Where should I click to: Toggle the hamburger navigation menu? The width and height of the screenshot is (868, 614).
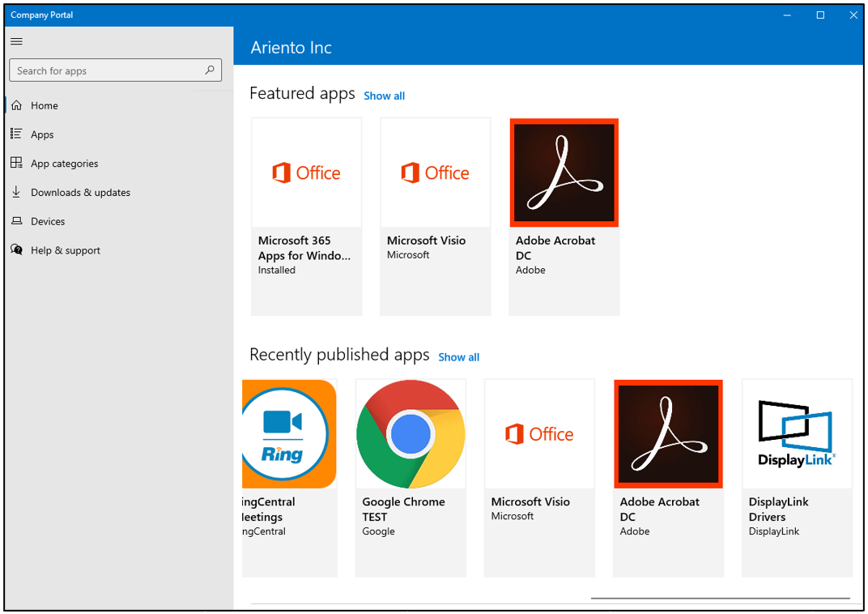pos(16,41)
